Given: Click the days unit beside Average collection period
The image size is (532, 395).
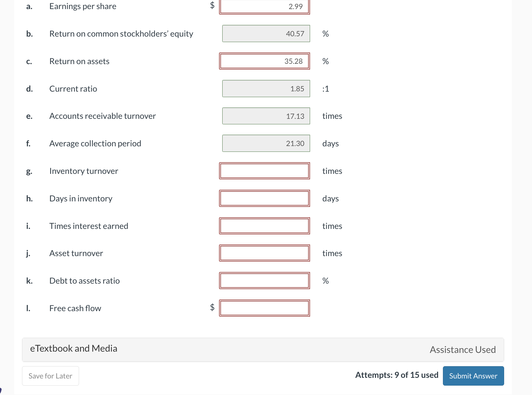Looking at the screenshot, I should tap(330, 143).
